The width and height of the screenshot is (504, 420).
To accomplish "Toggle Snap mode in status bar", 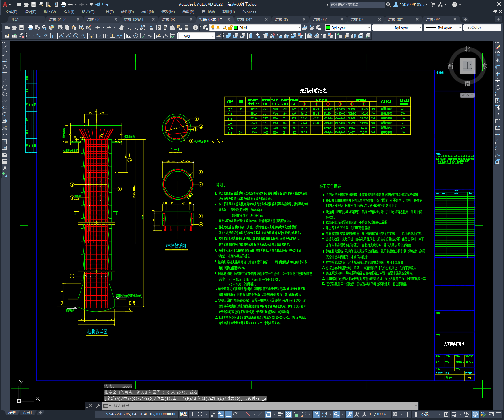I will point(200,414).
